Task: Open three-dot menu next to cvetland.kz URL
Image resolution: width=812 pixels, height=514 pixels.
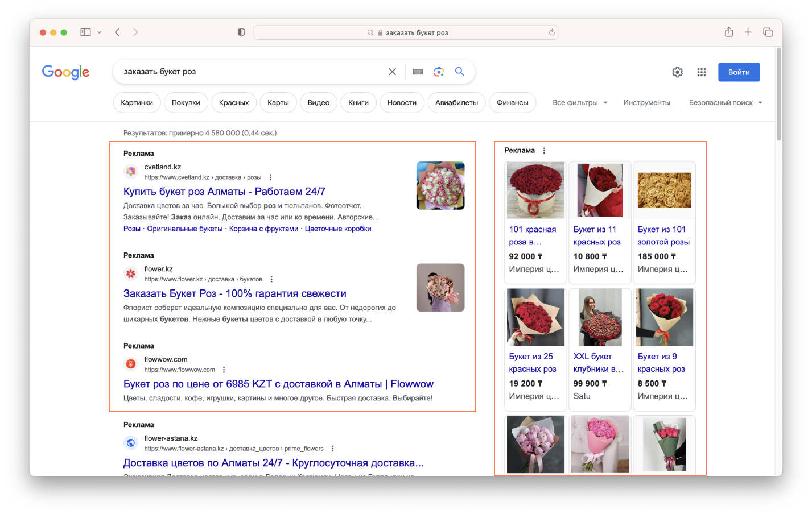Action: click(x=270, y=177)
